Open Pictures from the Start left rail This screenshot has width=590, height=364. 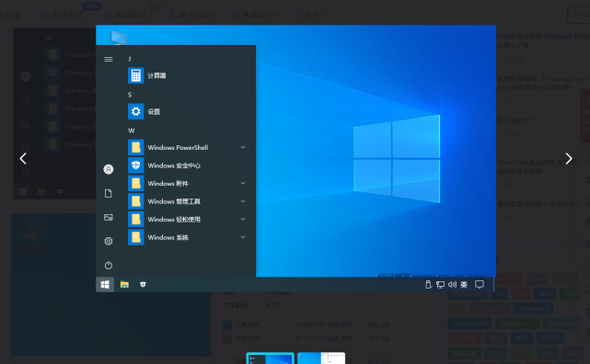click(x=109, y=218)
